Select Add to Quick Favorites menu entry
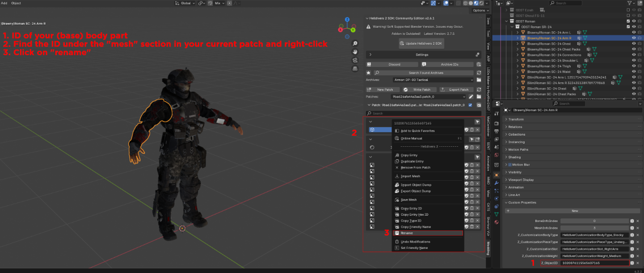644x273 pixels. point(428,131)
